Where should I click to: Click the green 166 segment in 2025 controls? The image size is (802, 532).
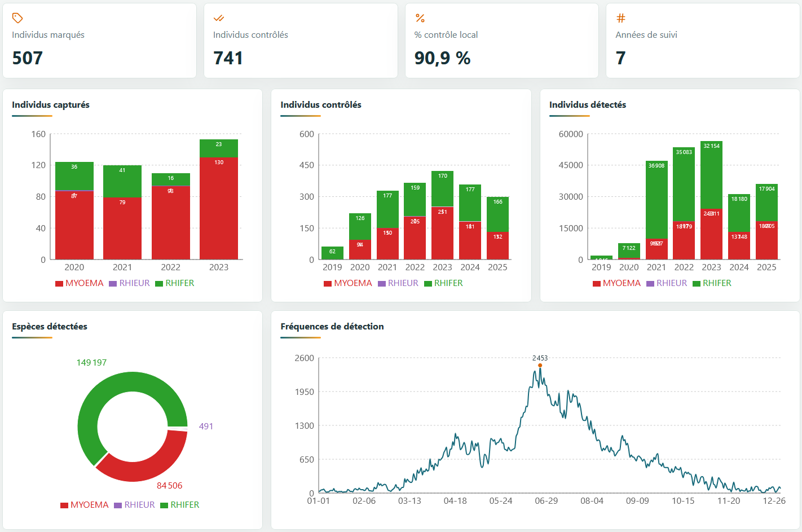point(498,214)
